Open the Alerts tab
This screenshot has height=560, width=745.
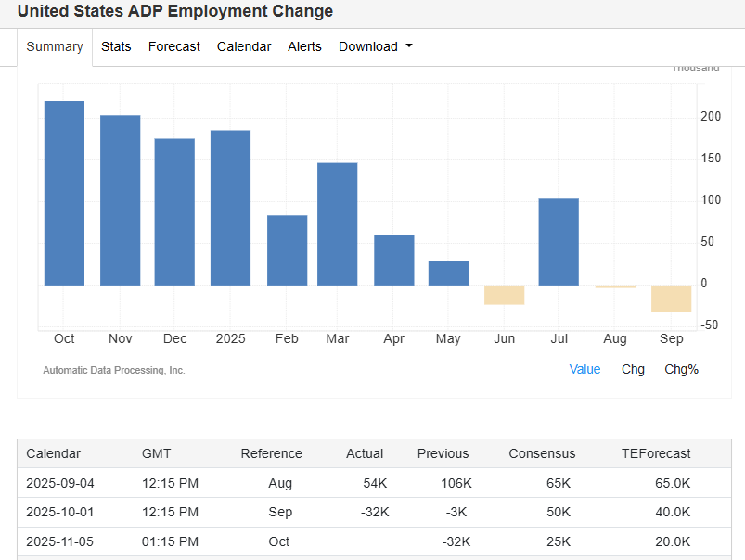pos(304,46)
